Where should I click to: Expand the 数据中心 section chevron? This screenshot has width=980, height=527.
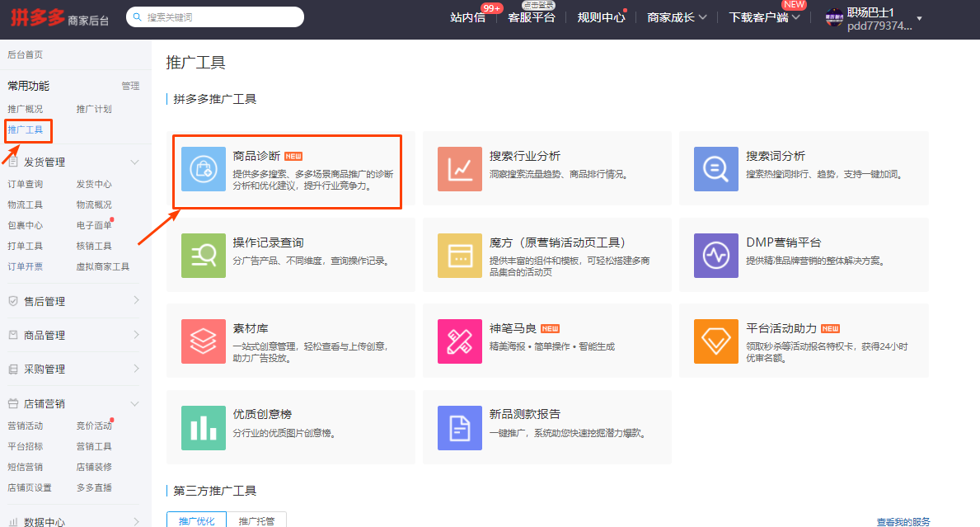pos(136,521)
